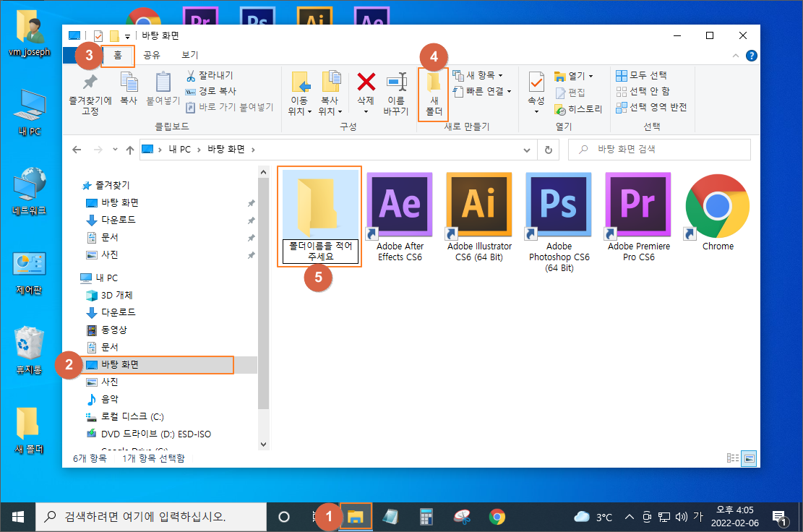This screenshot has height=532, width=803.
Task: Click New folder (새 폴더) button
Action: [434, 94]
